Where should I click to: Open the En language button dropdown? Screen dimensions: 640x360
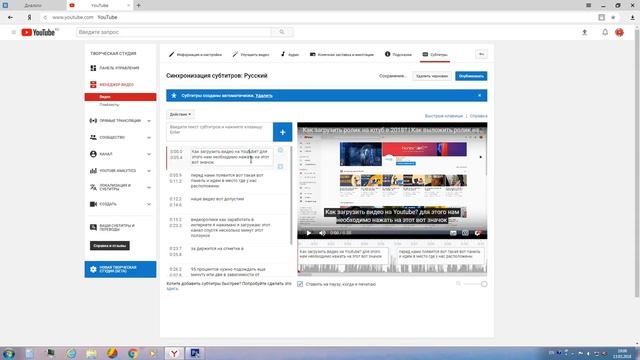click(481, 54)
